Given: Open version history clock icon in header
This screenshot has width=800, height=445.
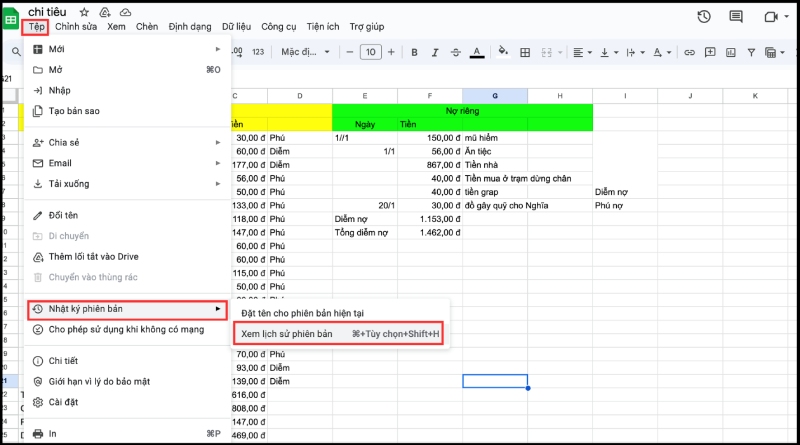Looking at the screenshot, I should point(704,17).
